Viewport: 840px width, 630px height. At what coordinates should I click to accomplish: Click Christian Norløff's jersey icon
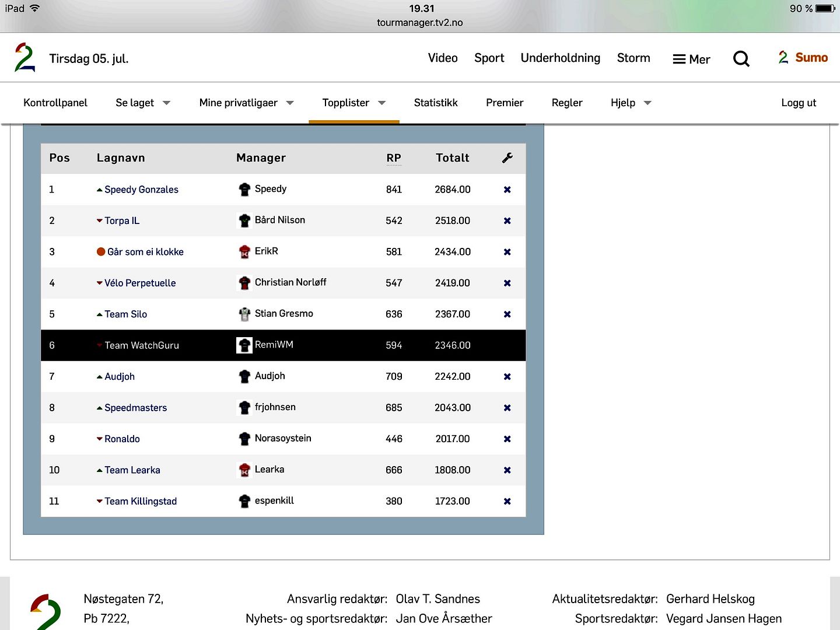pyautogui.click(x=244, y=283)
